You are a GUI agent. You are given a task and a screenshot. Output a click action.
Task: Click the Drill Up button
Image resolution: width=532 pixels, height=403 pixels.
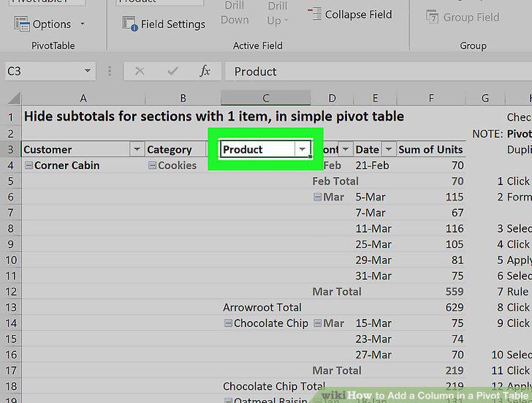tap(277, 13)
